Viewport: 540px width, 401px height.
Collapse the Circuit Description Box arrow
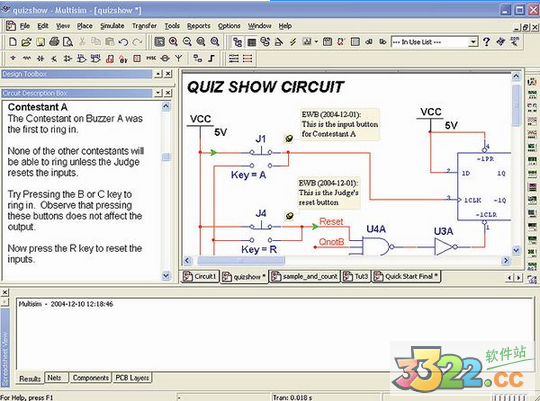[158, 93]
